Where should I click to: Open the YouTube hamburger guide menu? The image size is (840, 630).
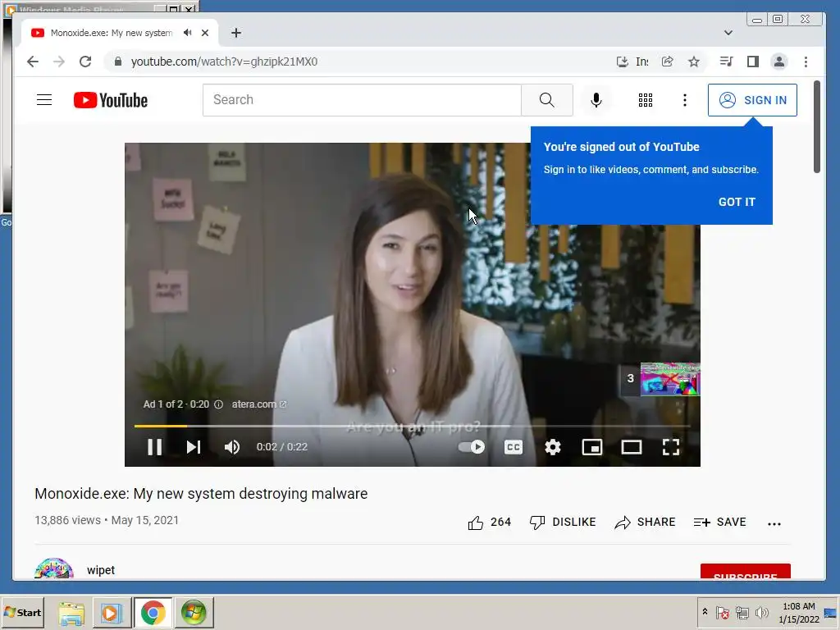point(44,99)
